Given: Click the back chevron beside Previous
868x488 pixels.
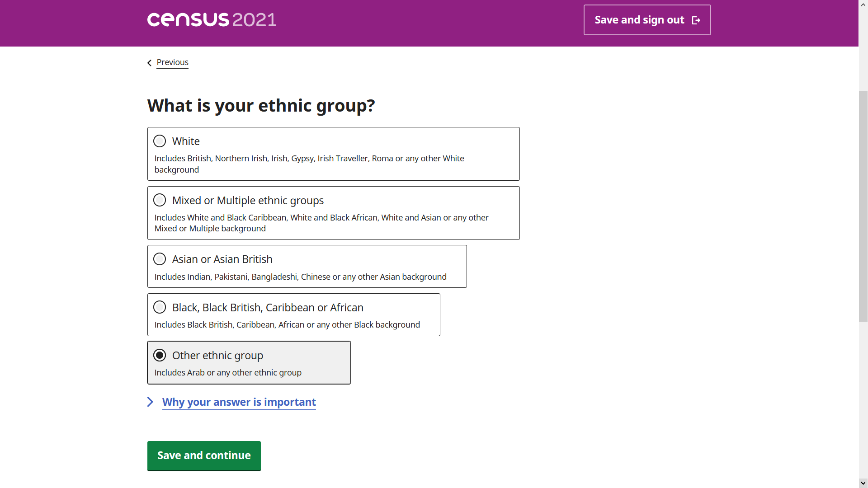Looking at the screenshot, I should point(150,63).
